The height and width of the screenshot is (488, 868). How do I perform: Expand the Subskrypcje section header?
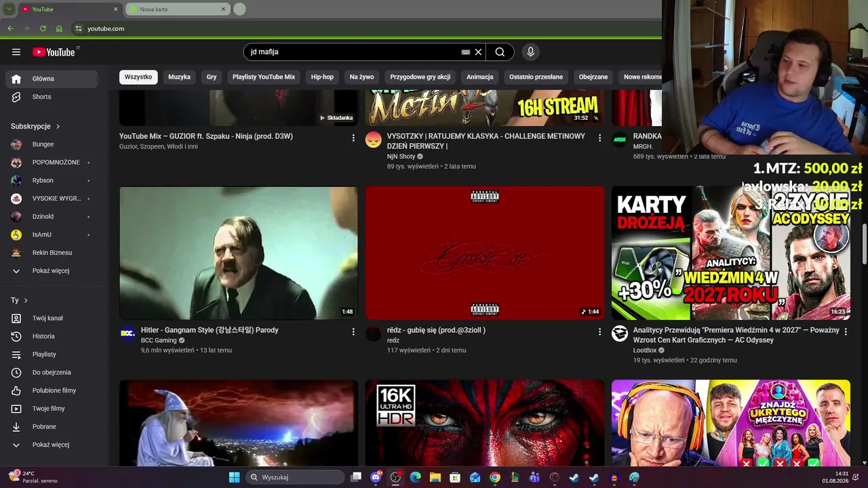click(35, 126)
